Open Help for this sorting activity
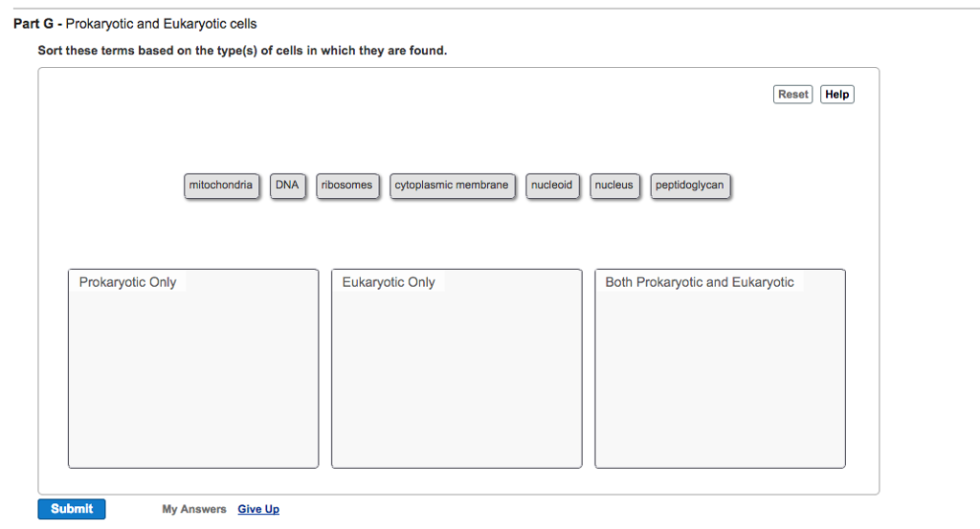This screenshot has width=980, height=529. point(837,95)
